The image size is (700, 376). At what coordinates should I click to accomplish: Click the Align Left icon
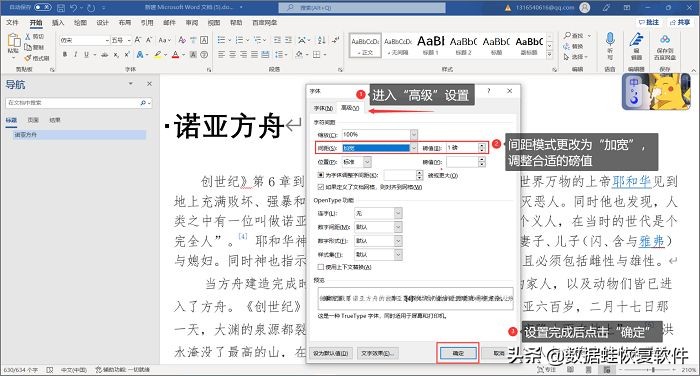point(221,54)
